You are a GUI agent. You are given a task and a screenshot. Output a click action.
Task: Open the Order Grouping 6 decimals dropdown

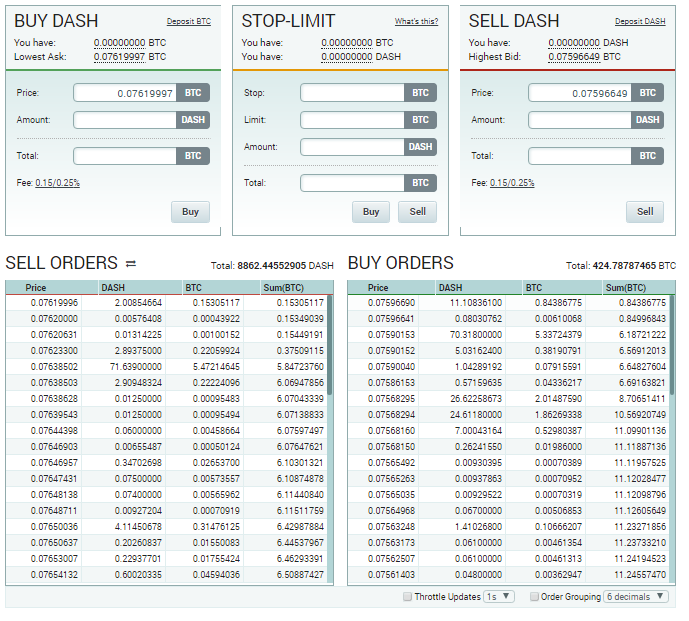636,596
